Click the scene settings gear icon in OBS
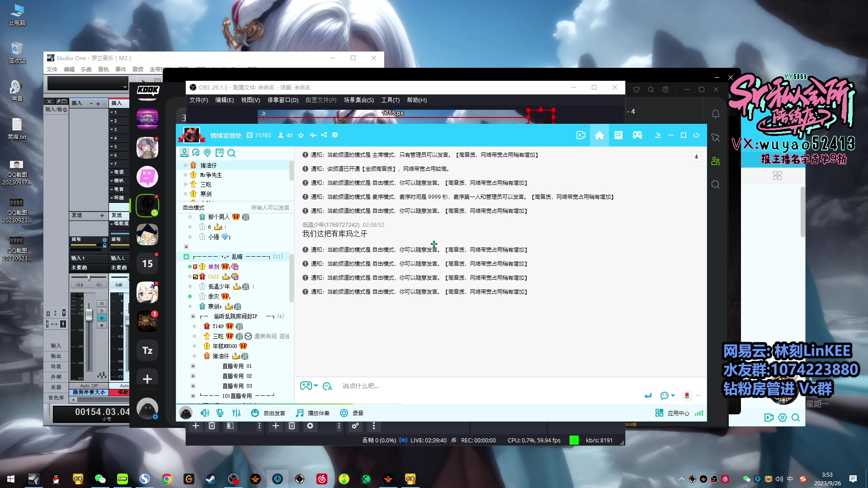The width and height of the screenshot is (868, 488). click(310, 426)
